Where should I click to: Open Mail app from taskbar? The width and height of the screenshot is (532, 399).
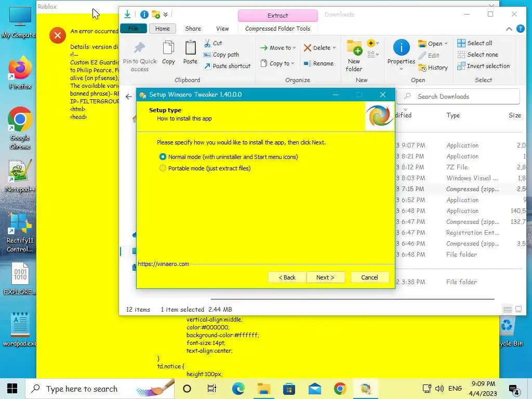pyautogui.click(x=314, y=389)
